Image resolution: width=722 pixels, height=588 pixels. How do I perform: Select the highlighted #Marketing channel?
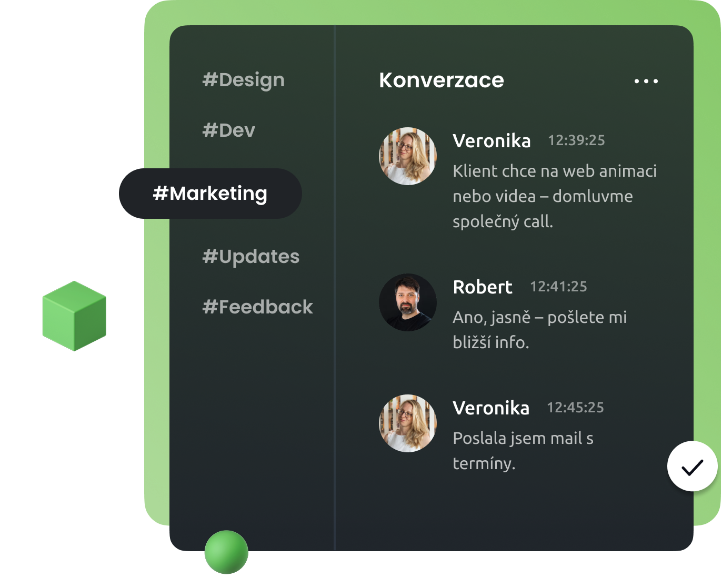click(210, 194)
